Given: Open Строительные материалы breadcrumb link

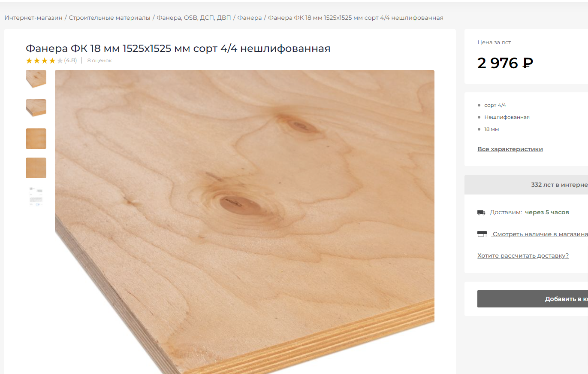Looking at the screenshot, I should point(109,18).
